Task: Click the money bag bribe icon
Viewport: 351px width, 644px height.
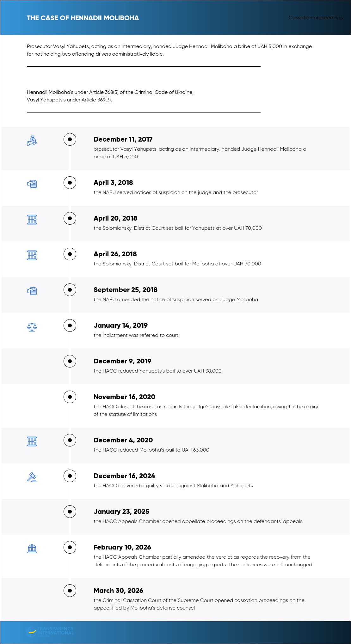Action: [32, 141]
